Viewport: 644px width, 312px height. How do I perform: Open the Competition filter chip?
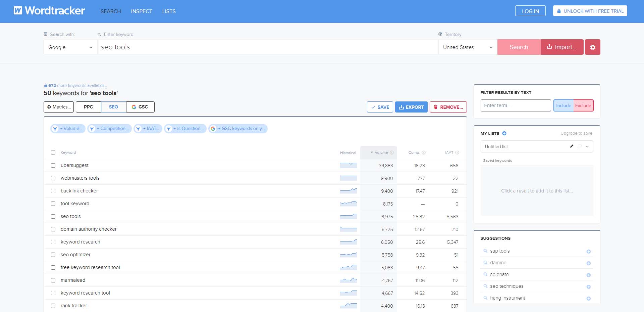tap(110, 129)
